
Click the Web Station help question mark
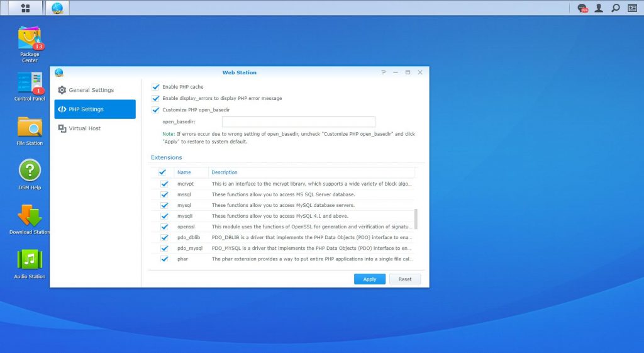383,72
